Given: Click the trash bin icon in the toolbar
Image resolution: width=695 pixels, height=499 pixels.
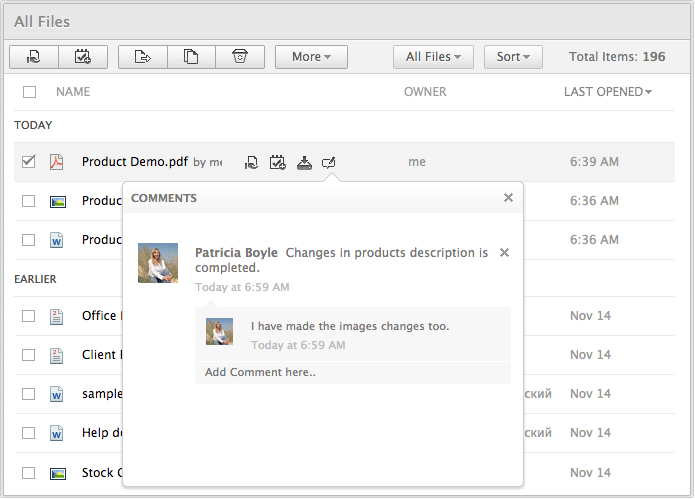Looking at the screenshot, I should (240, 57).
